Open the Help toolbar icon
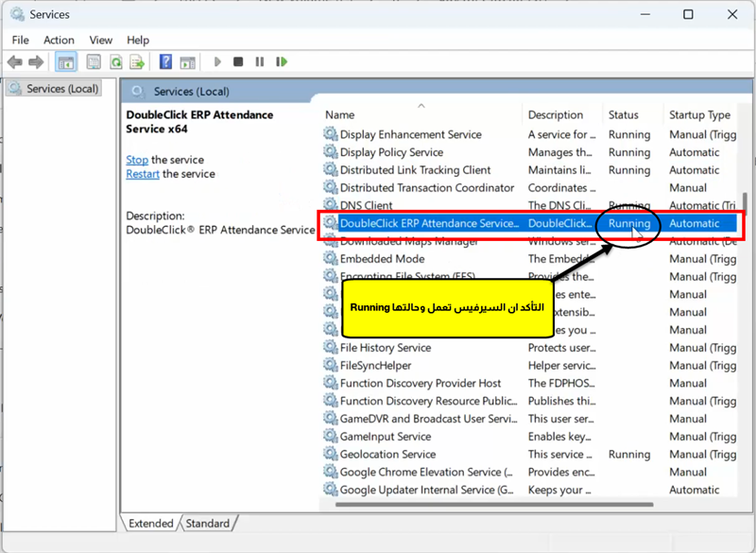The height and width of the screenshot is (553, 756). coord(165,62)
